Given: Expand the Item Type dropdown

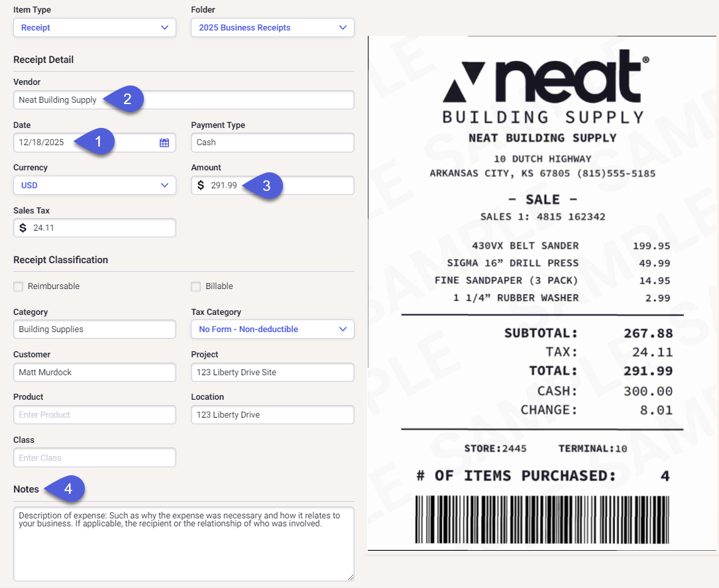Looking at the screenshot, I should 95,28.
